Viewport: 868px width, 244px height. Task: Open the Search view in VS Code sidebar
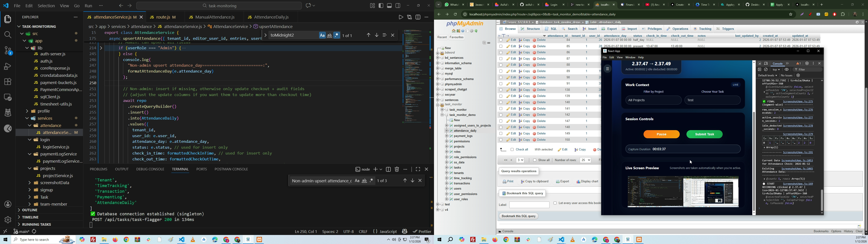[x=8, y=35]
